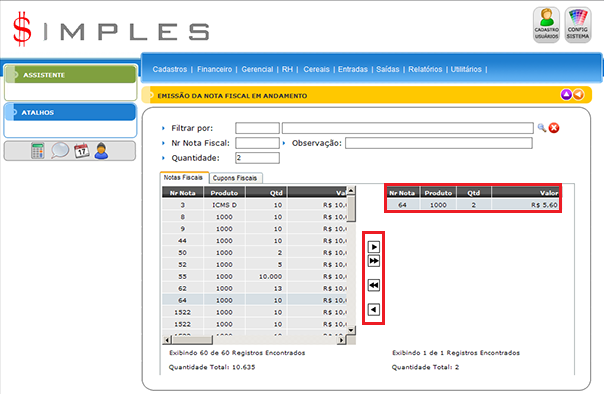Open the Cereais menu

[x=316, y=69]
